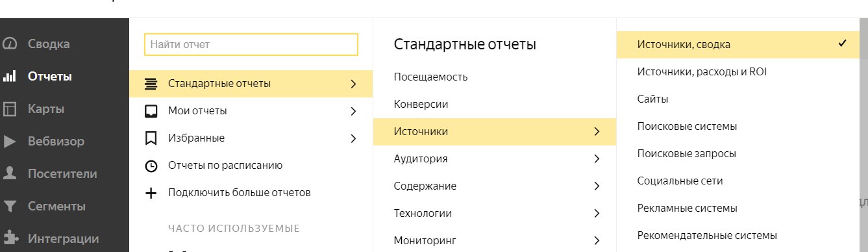Select Мониторинг category
The height and width of the screenshot is (252, 868).
click(495, 240)
